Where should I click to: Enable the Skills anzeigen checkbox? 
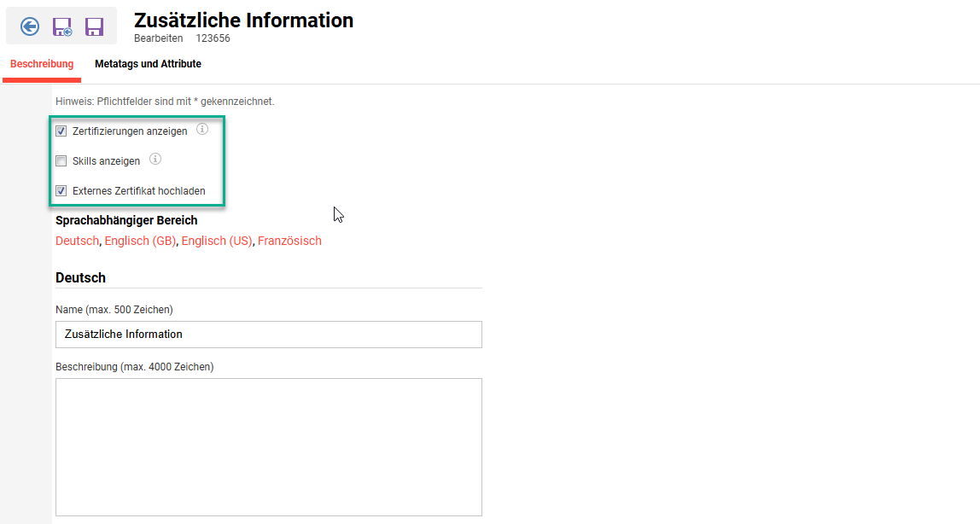61,160
